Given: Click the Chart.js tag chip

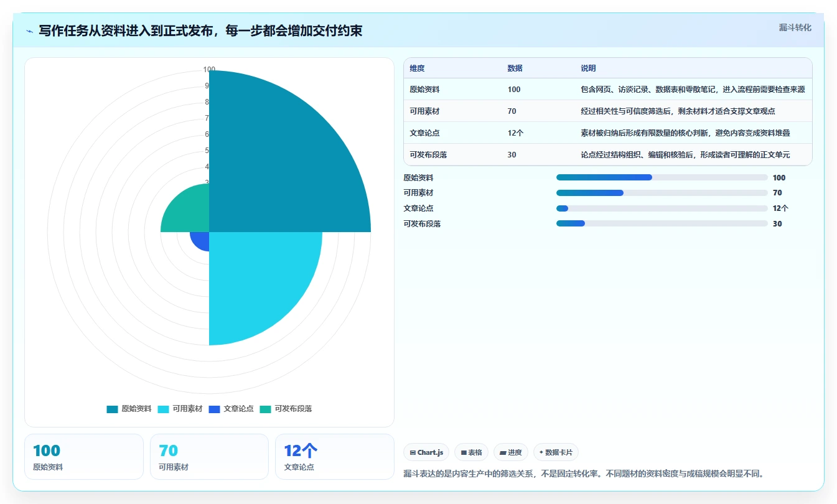Looking at the screenshot, I should (426, 452).
